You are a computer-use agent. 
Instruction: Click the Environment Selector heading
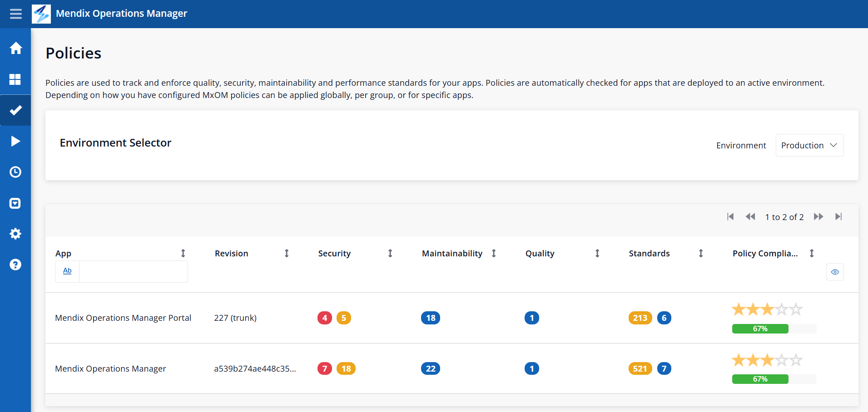point(115,142)
